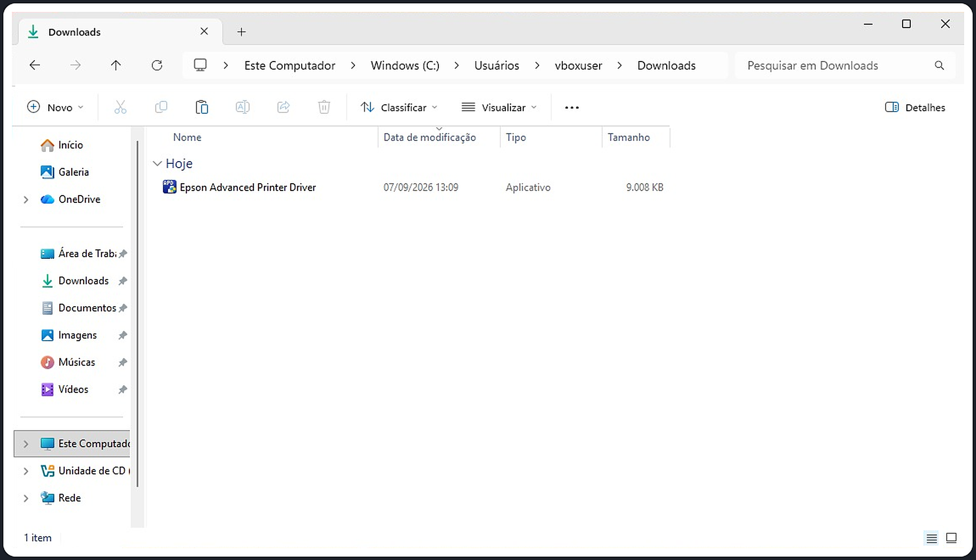
Task: Click the search magnifier icon
Action: point(939,65)
